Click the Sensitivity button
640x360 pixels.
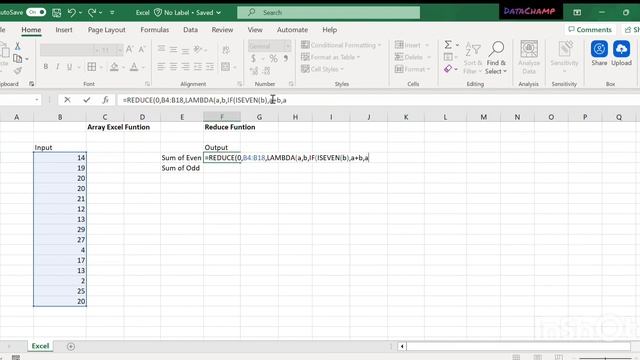point(564,57)
